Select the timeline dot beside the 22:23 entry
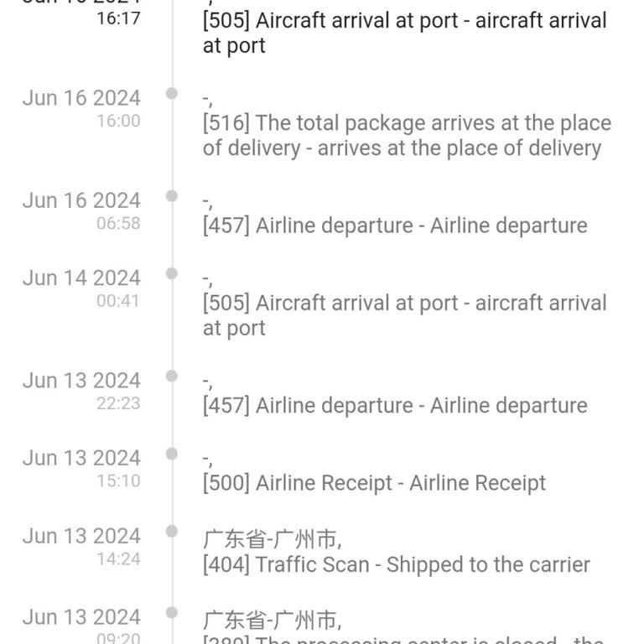644x644 pixels. pyautogui.click(x=172, y=376)
